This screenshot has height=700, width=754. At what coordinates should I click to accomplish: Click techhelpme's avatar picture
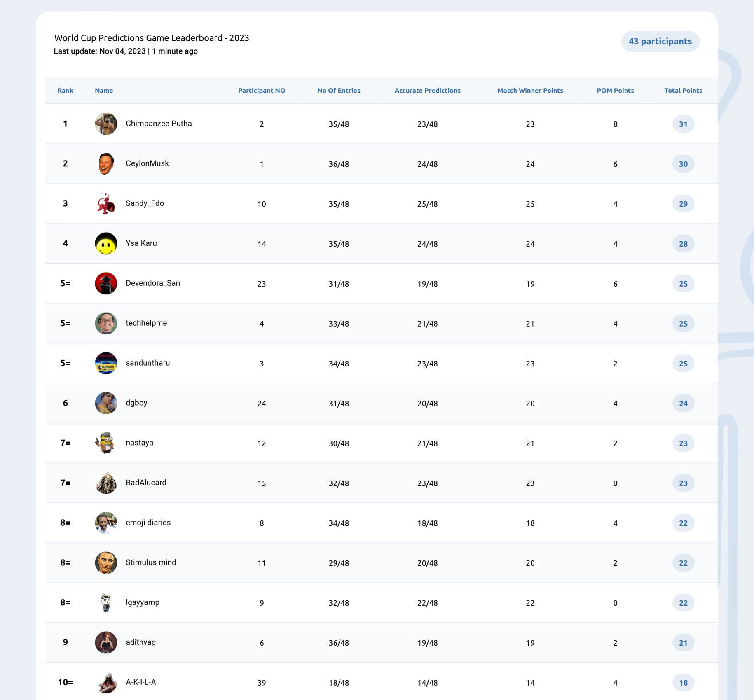[x=106, y=323]
